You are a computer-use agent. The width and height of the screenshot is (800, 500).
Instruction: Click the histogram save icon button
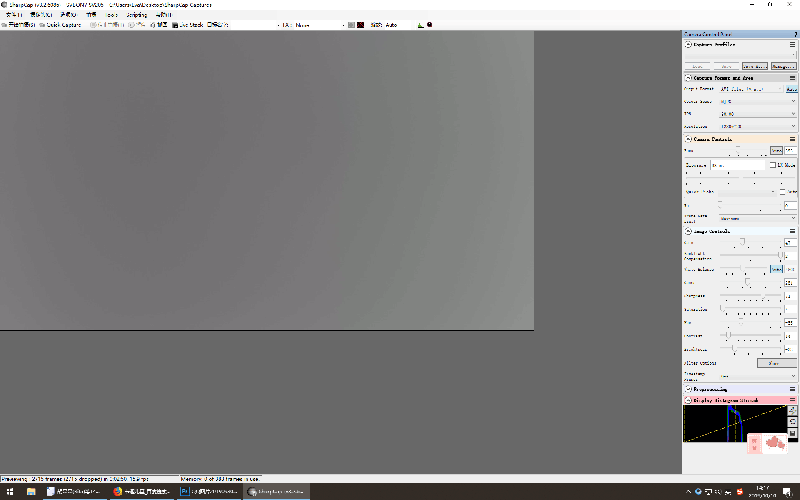(792, 432)
